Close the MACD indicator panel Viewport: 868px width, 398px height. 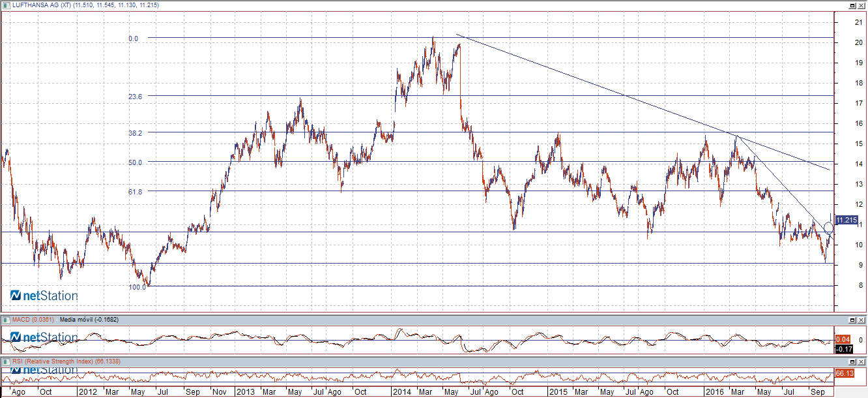pos(861,320)
